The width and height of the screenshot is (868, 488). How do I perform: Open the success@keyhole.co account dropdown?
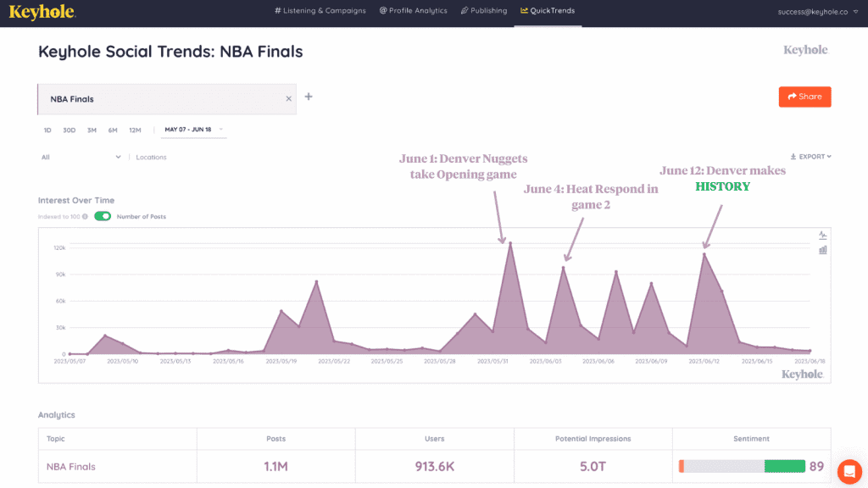(x=818, y=12)
